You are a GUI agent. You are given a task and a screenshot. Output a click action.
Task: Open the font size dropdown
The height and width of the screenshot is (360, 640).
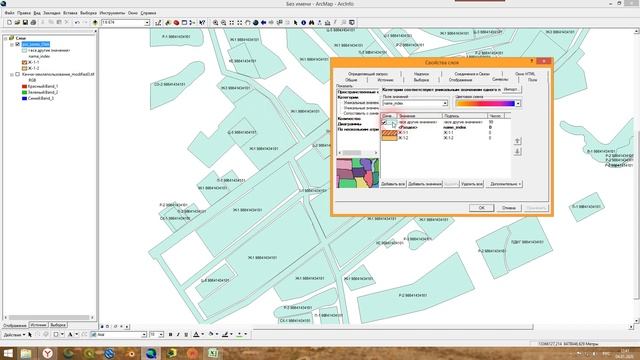click(161, 335)
